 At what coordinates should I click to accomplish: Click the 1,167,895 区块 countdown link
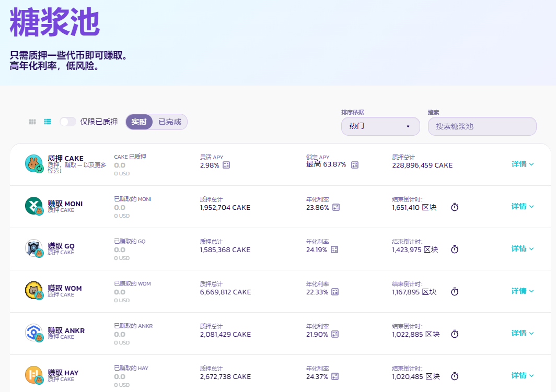(x=414, y=292)
